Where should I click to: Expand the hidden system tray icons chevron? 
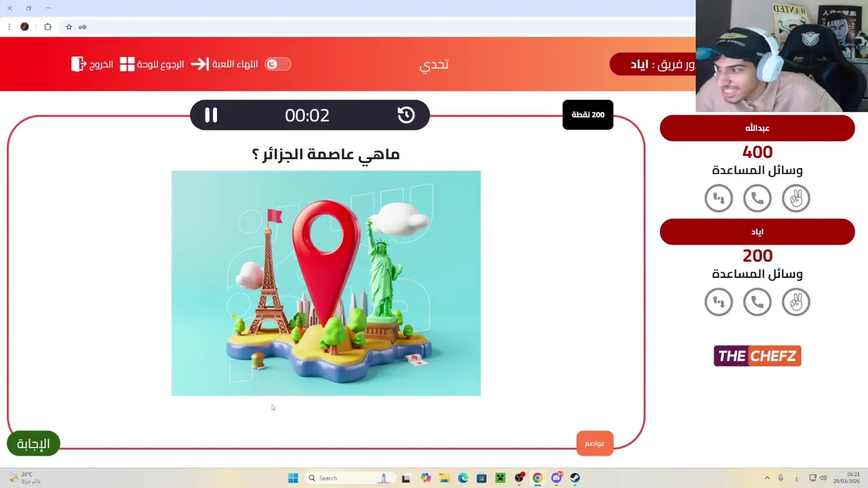(x=767, y=478)
